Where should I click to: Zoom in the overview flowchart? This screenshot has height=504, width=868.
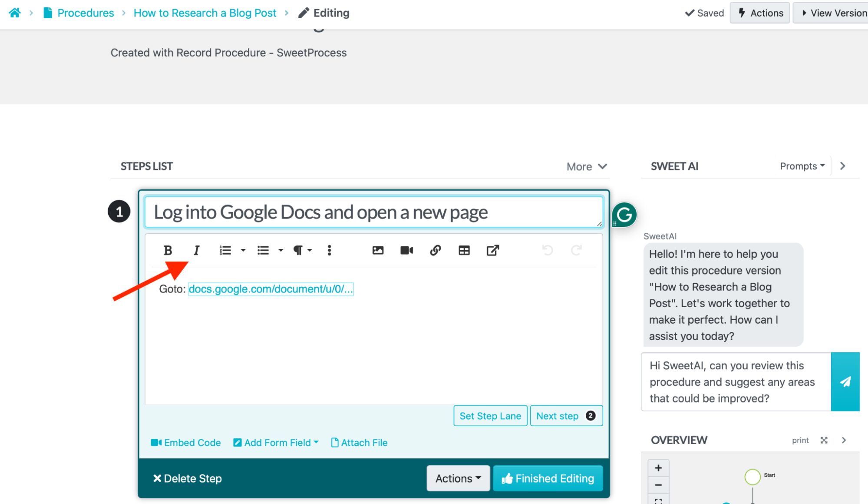[658, 468]
